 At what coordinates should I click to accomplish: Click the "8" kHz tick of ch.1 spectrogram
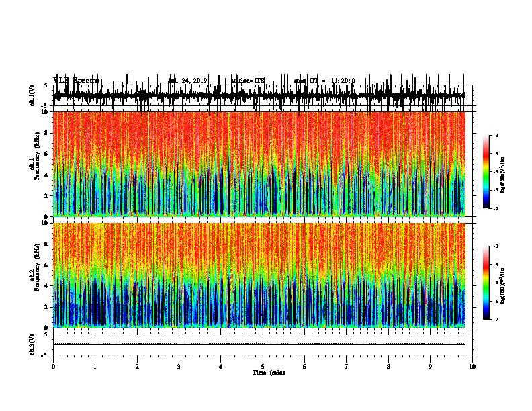point(46,133)
